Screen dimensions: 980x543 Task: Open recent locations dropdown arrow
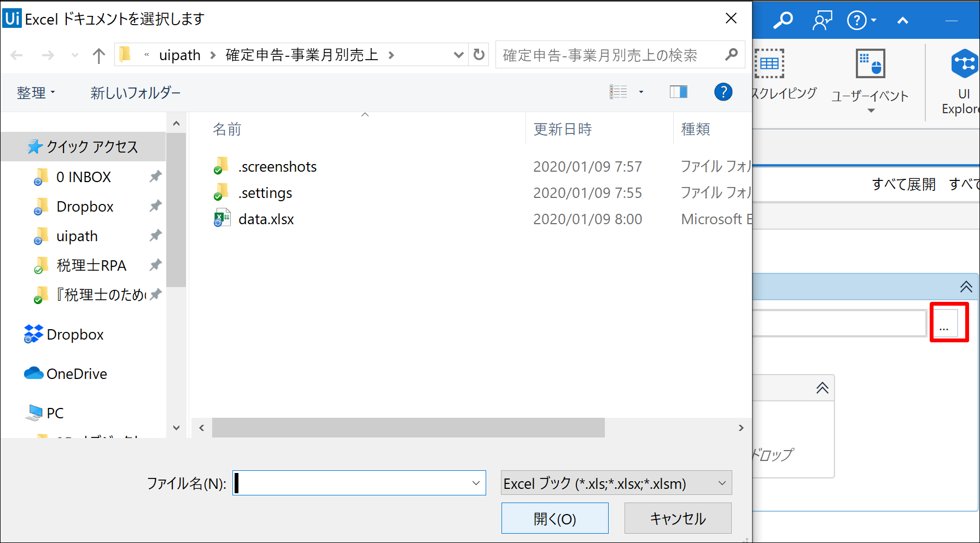pos(75,55)
